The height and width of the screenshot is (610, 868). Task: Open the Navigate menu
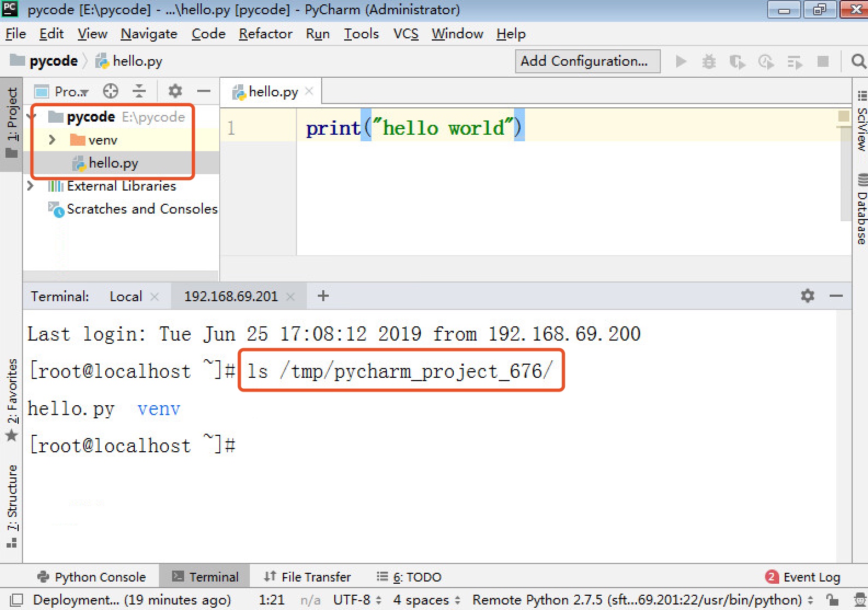(149, 34)
